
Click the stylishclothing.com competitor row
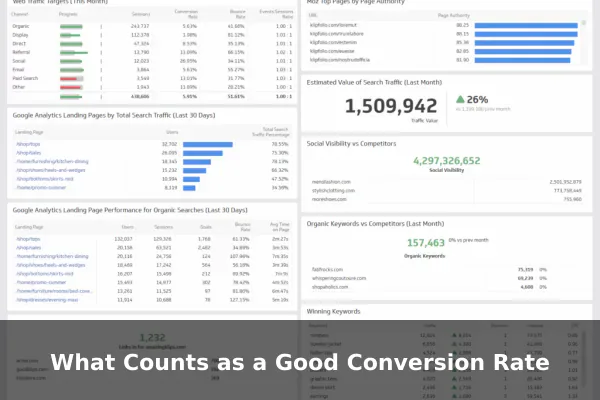pyautogui.click(x=447, y=191)
